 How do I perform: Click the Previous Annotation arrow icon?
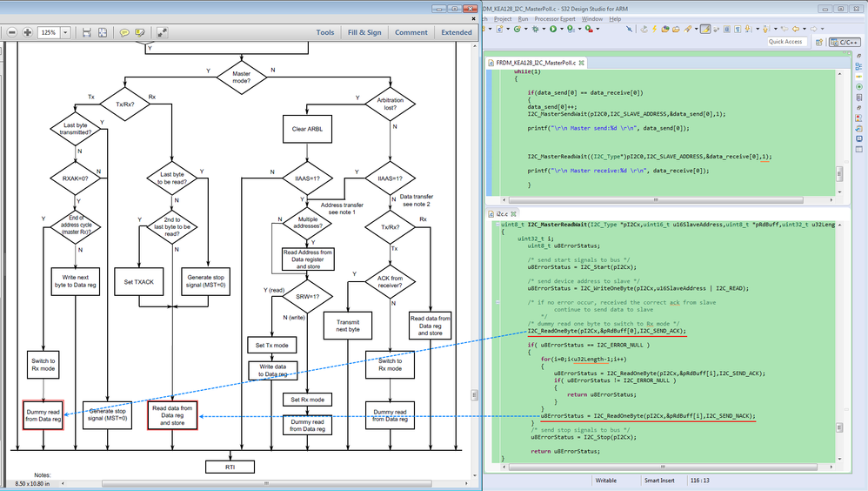765,29
